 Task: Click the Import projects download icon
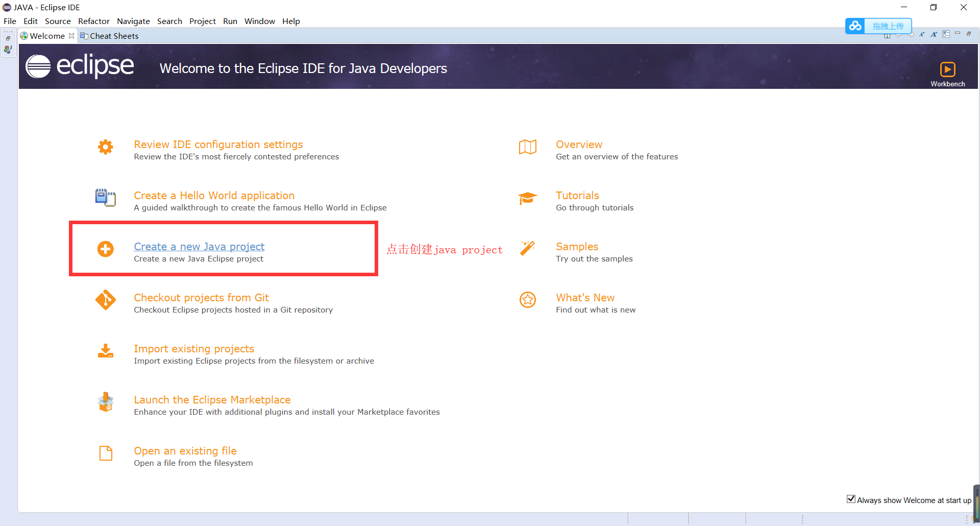(106, 351)
